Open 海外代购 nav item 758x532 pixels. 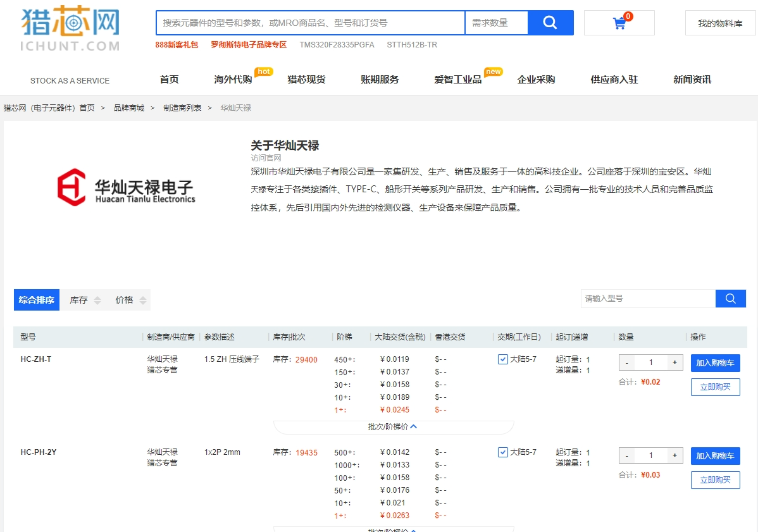point(233,80)
